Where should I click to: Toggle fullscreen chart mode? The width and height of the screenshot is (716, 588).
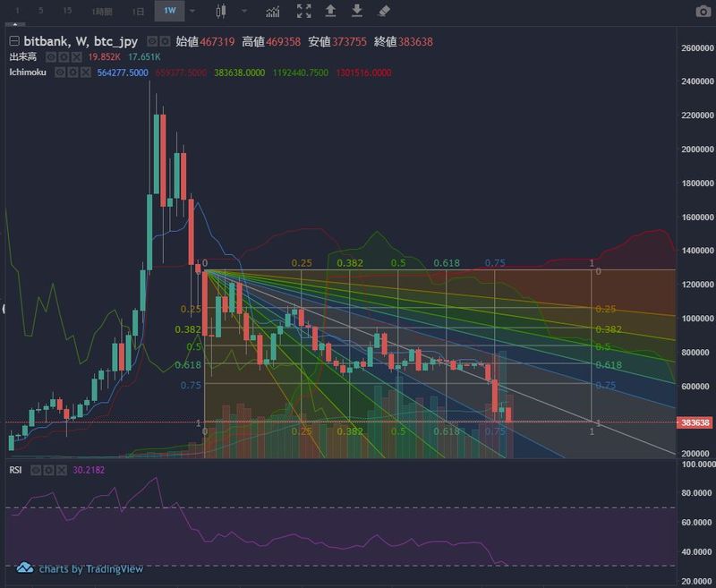(x=304, y=12)
